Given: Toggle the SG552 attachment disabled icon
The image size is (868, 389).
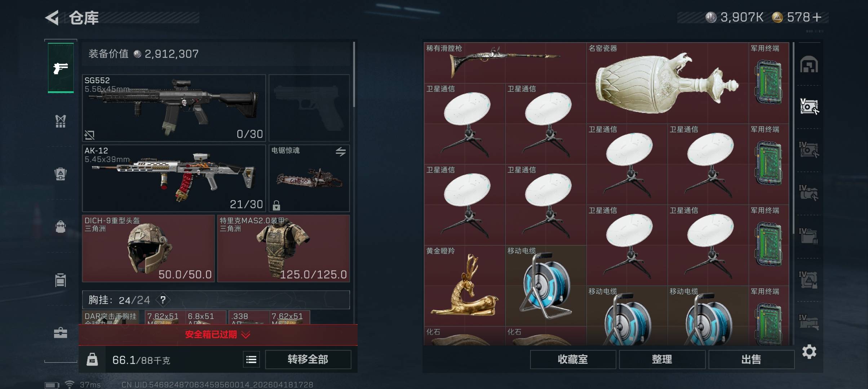Looking at the screenshot, I should 89,135.
